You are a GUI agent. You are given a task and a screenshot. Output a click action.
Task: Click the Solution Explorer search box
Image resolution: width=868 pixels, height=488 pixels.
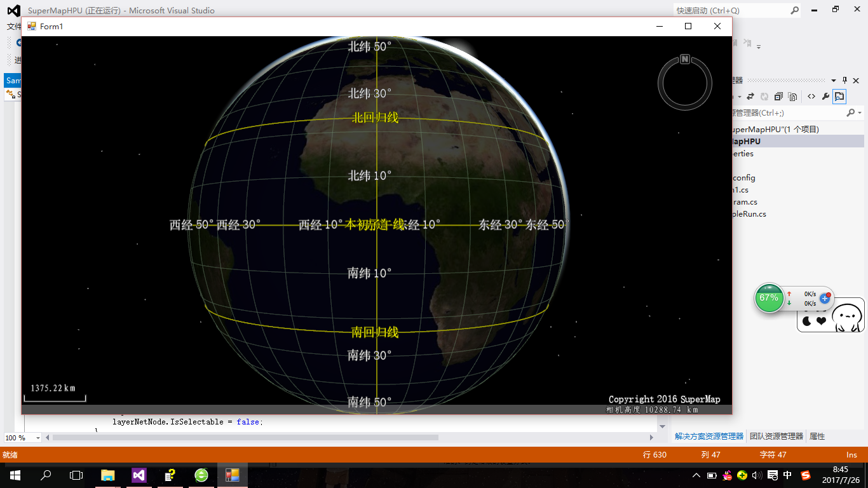tap(788, 113)
